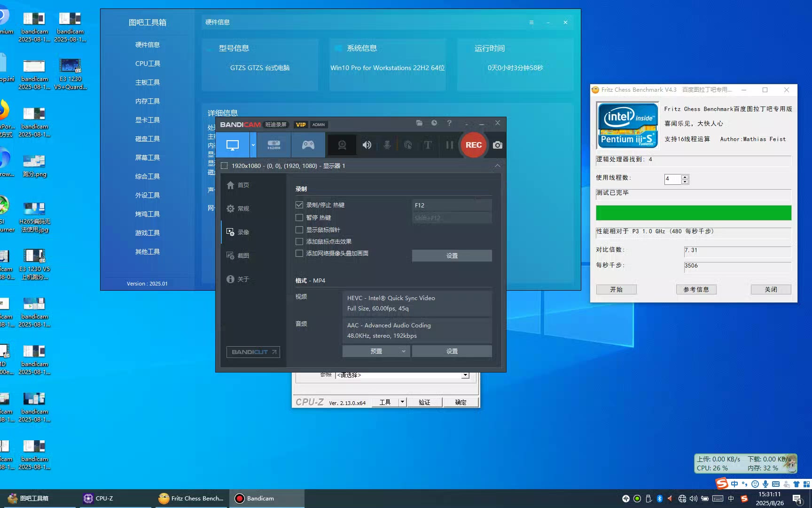Click 设置 button in format section

coord(452,351)
